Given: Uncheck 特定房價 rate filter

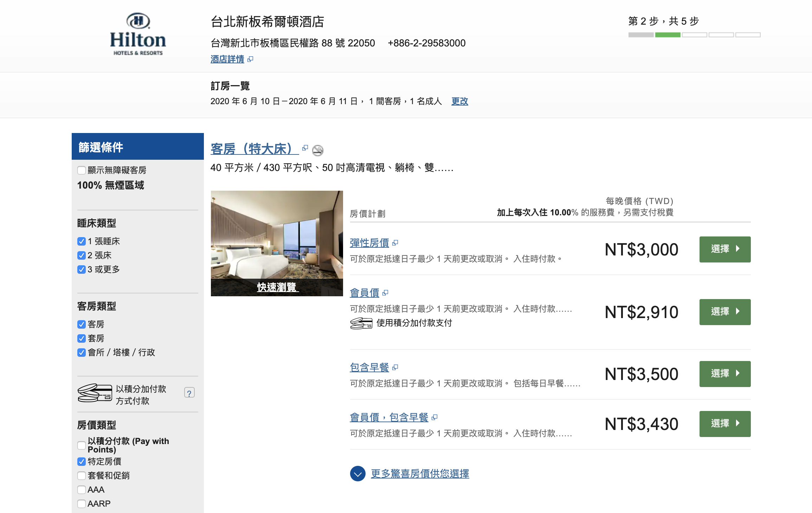Looking at the screenshot, I should tap(82, 462).
